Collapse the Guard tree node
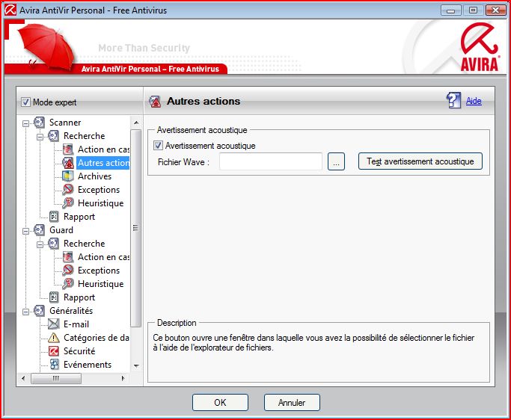 point(25,231)
